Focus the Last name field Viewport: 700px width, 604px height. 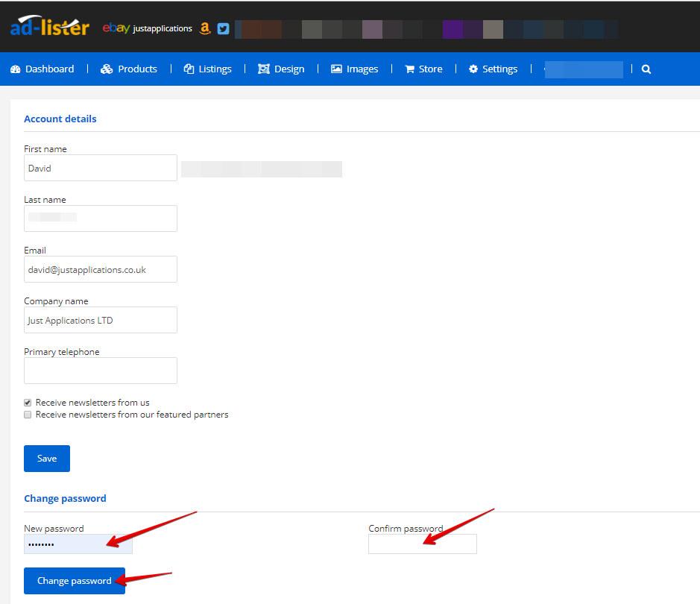101,218
